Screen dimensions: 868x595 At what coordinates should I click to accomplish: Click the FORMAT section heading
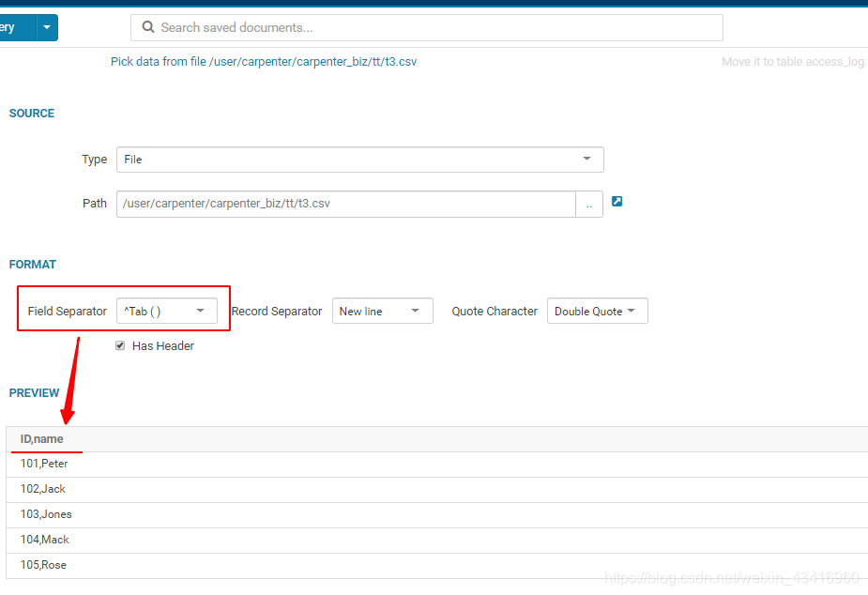[33, 264]
